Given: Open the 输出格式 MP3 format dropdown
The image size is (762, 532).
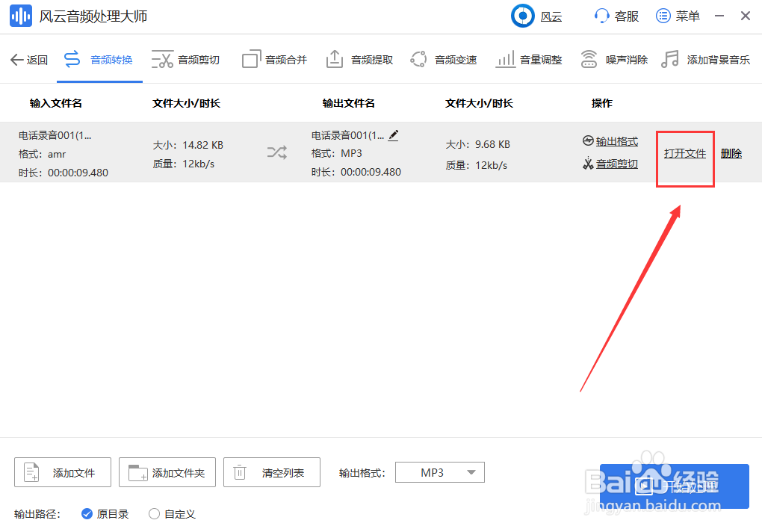Looking at the screenshot, I should pyautogui.click(x=439, y=472).
